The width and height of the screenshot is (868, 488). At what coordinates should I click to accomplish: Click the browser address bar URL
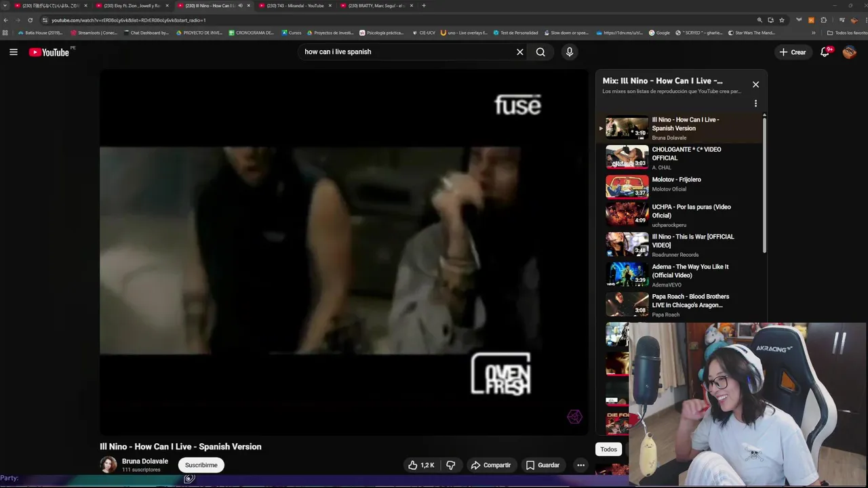coord(129,20)
